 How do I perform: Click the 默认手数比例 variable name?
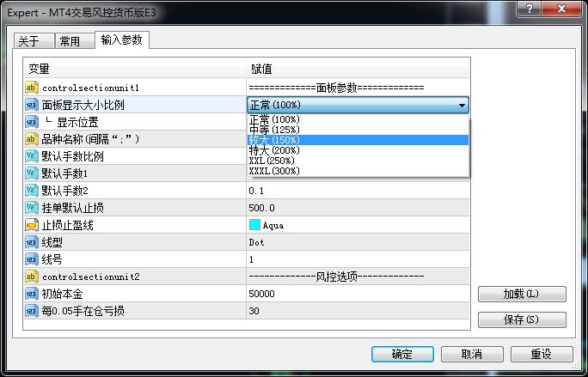pos(73,156)
